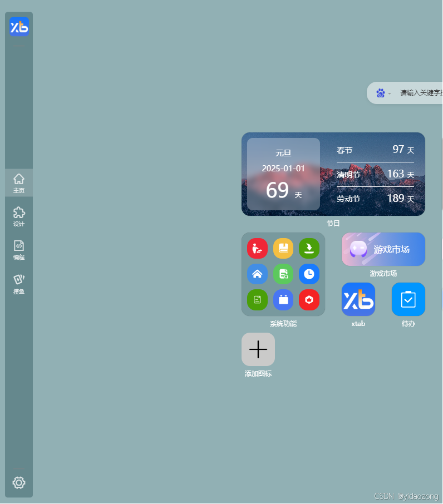The image size is (443, 504).
Task: Open green download arrow icon
Action: click(309, 248)
